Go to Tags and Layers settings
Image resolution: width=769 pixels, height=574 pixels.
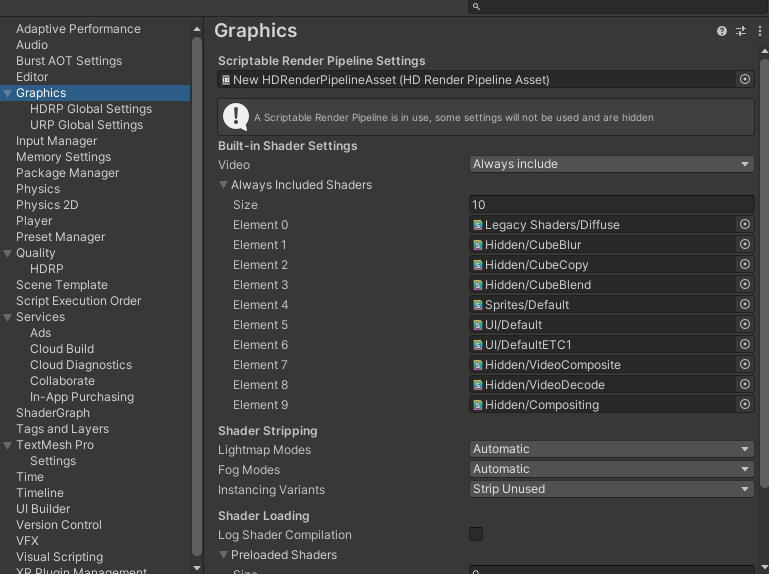pos(62,429)
